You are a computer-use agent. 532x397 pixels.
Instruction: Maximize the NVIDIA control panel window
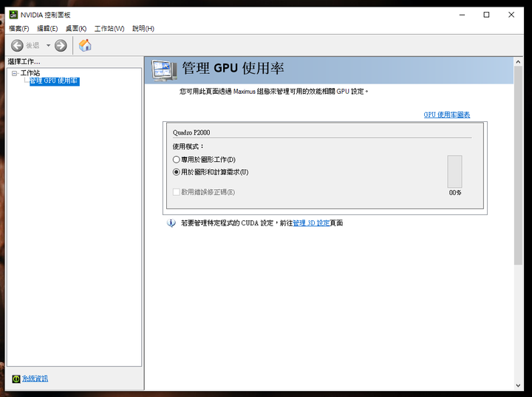click(x=486, y=15)
